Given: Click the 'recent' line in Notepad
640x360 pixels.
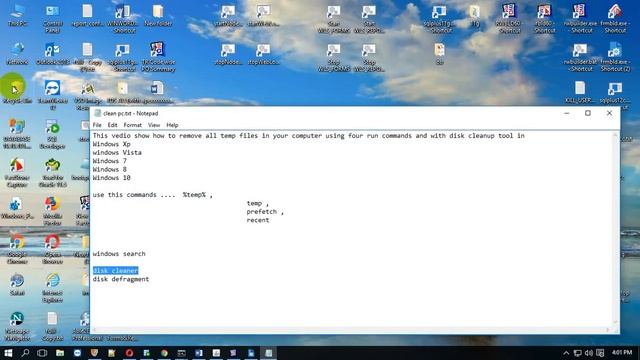Looking at the screenshot, I should (258, 220).
